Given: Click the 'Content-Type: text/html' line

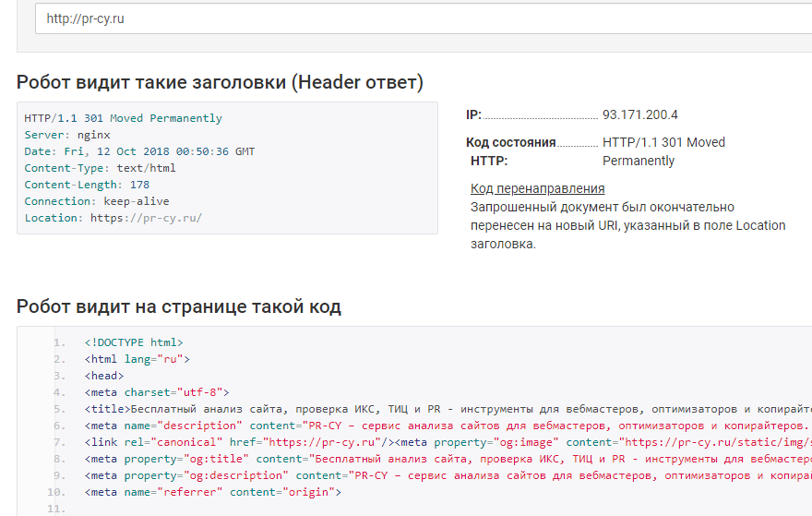Looking at the screenshot, I should (100, 168).
